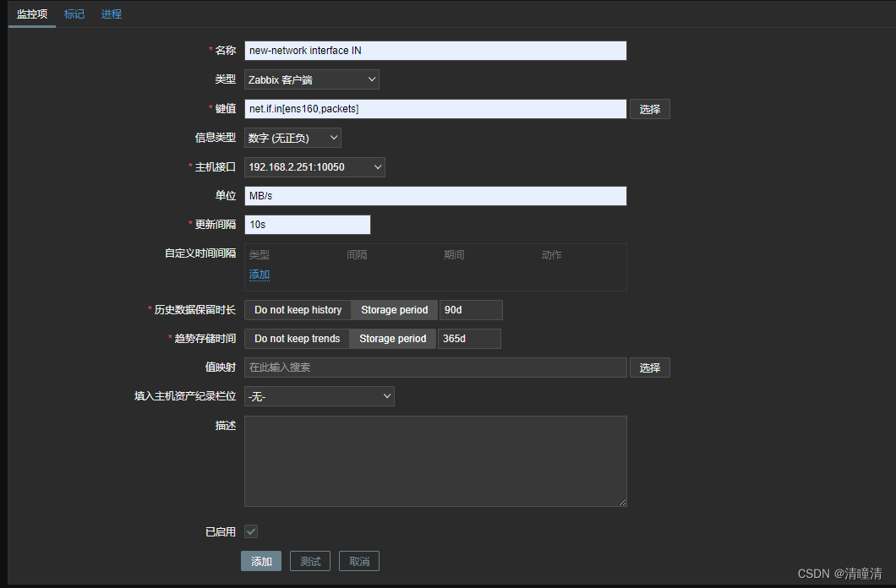Click the 键值 field with net.if.in[ens160,packets]
The image size is (896, 588).
[435, 109]
